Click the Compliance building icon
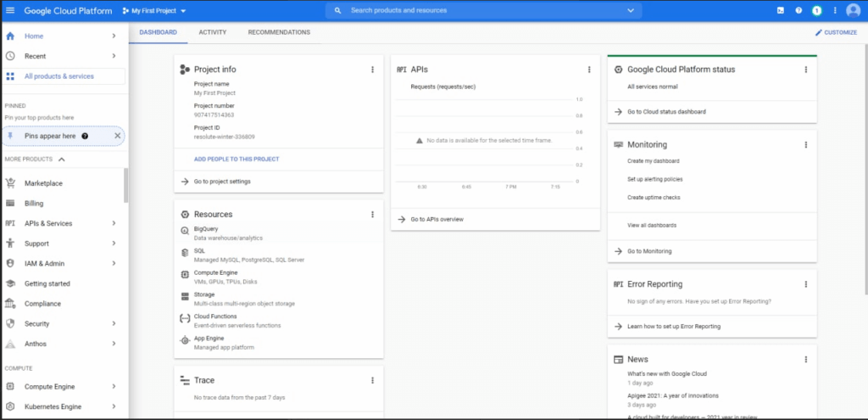868x420 pixels. (x=10, y=304)
